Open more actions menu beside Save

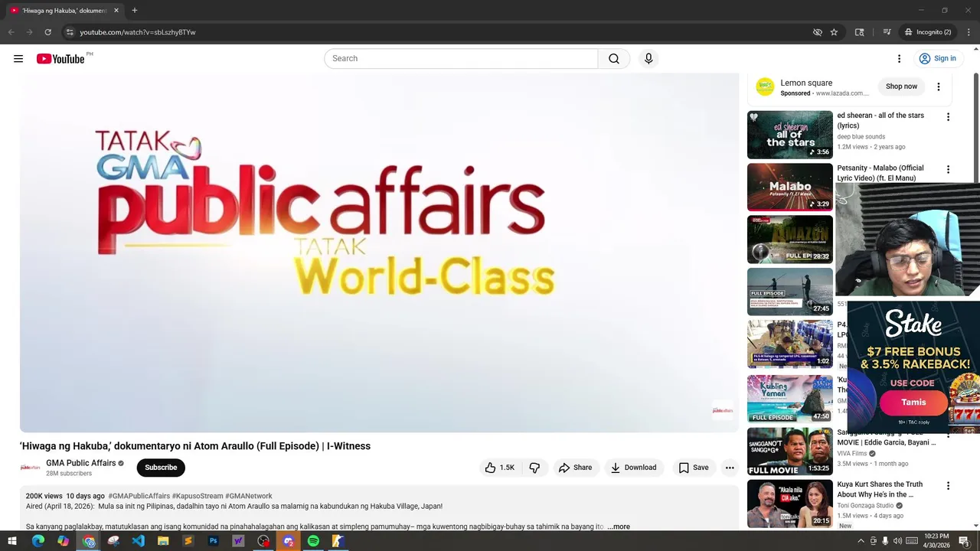(730, 468)
